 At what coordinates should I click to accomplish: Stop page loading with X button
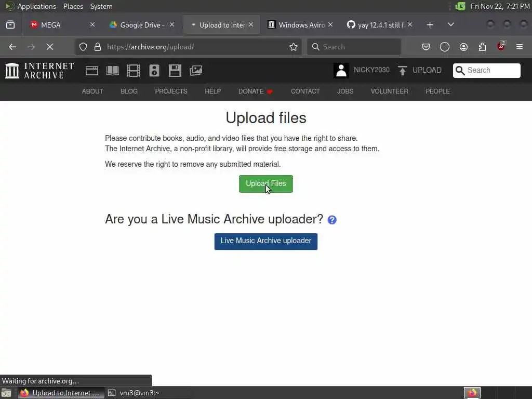click(50, 47)
